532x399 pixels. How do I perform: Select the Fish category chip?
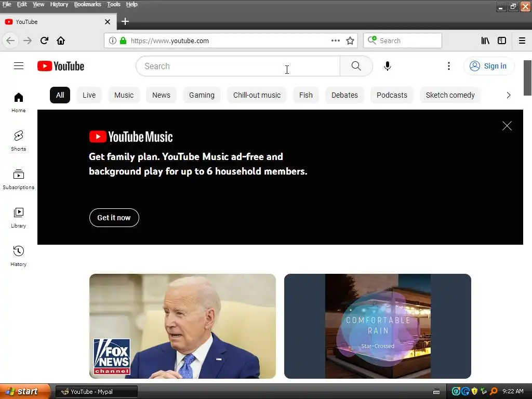coord(305,95)
